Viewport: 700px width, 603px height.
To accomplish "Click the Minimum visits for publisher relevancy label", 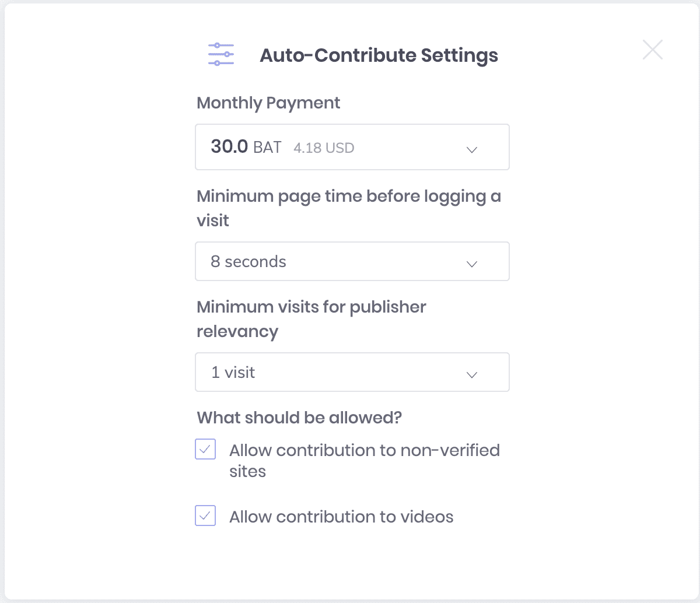I will coord(311,319).
